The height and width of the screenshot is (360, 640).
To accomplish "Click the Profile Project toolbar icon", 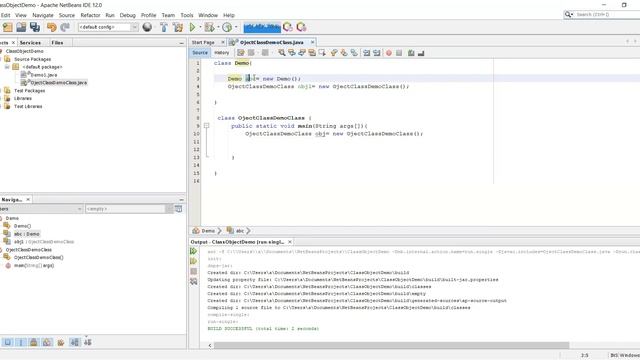I will (227, 27).
